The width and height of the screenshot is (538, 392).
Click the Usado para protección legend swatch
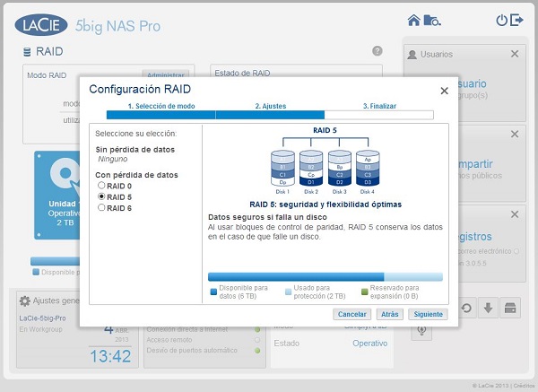(x=288, y=292)
